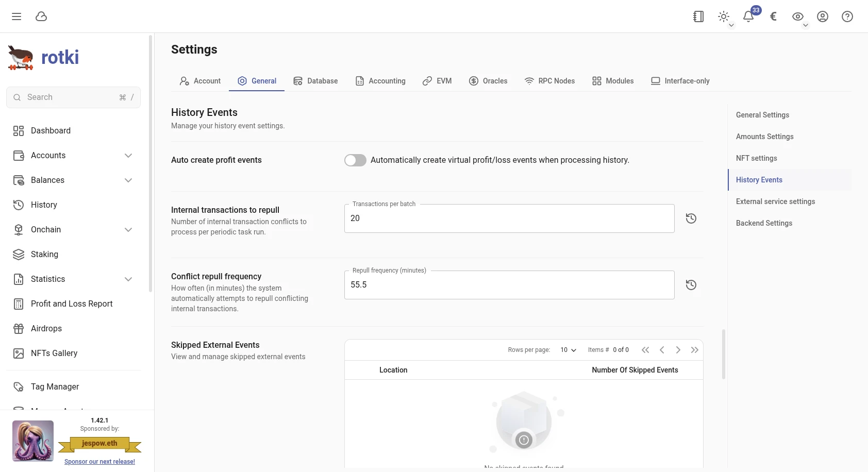The height and width of the screenshot is (472, 868).
Task: Collapse the sidebar via hamburger menu
Action: tap(16, 16)
